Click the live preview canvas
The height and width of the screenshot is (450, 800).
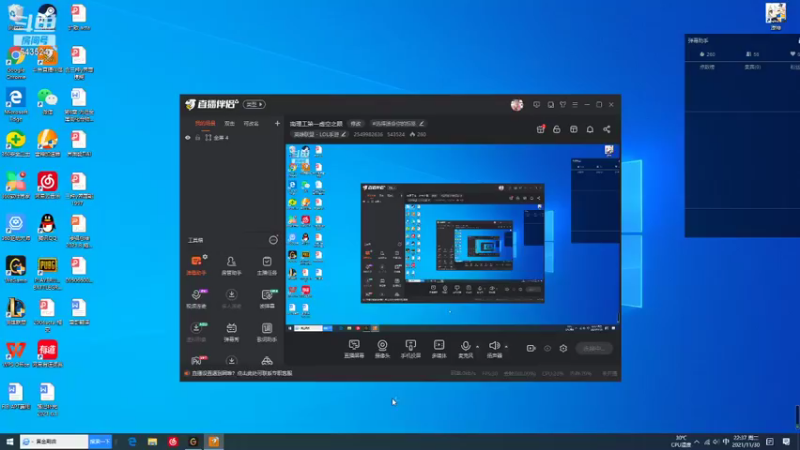[453, 238]
